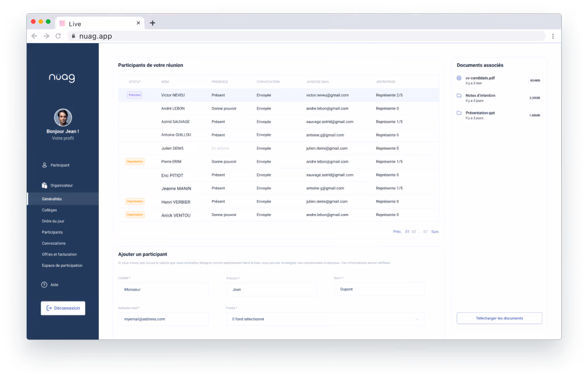The height and width of the screenshot is (379, 588).
Task: Open the cv-candidats.pdf document name
Action: [480, 78]
